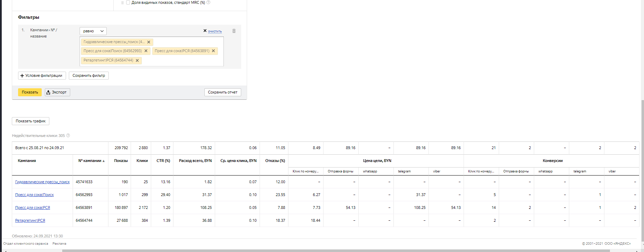Viewport: 644px width, 252px height.
Task: Toggle Доля видимых показов MRC checkbox
Action: pyautogui.click(x=128, y=2)
